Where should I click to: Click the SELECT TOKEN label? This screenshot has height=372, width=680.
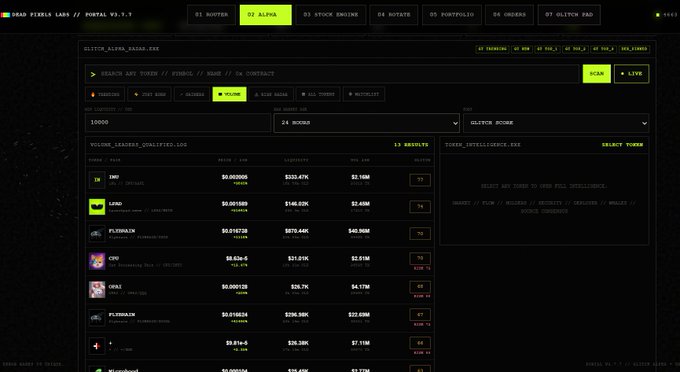coord(622,145)
